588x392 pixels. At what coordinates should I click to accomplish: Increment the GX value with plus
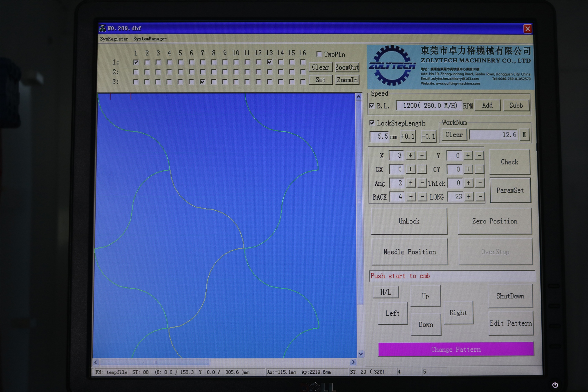pos(410,169)
